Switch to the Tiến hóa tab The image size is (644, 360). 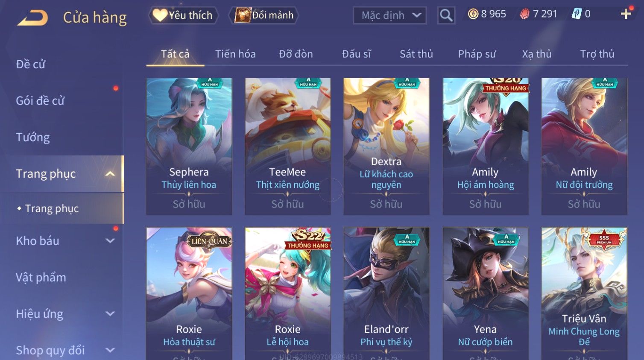tap(235, 54)
